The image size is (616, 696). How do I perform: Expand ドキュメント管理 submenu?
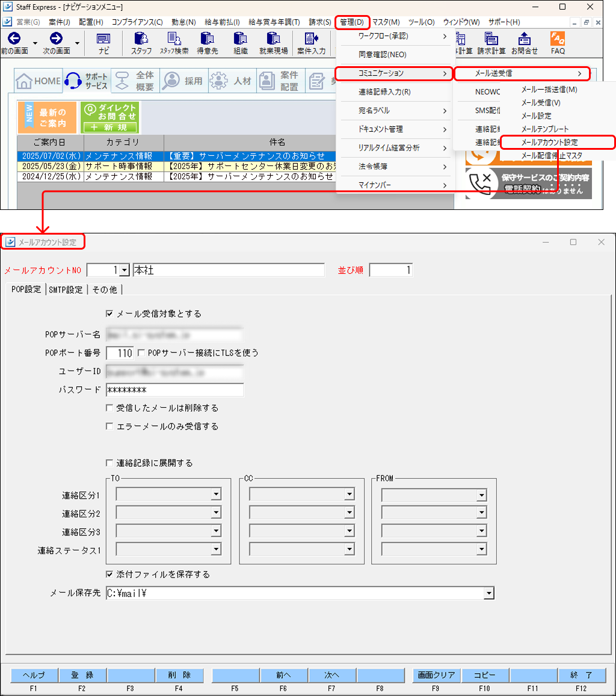[395, 129]
